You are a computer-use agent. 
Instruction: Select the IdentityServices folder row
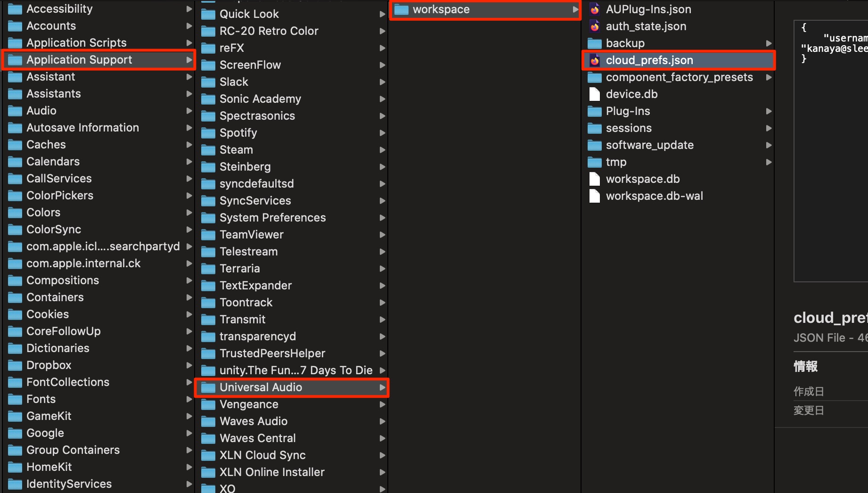(99, 484)
